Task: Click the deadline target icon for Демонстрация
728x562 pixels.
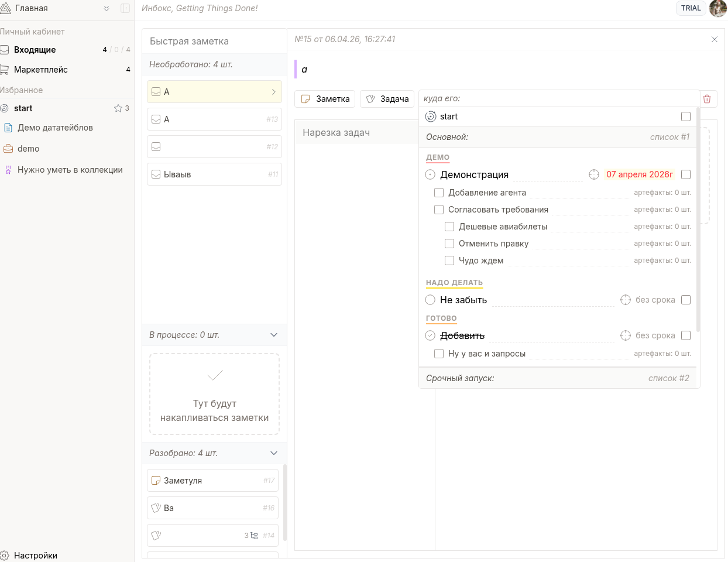Action: click(594, 174)
